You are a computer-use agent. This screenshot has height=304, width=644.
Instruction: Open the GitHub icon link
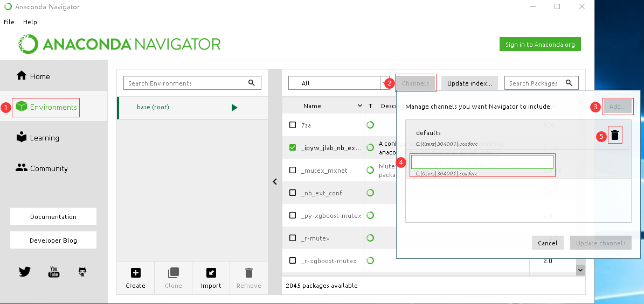pos(82,272)
